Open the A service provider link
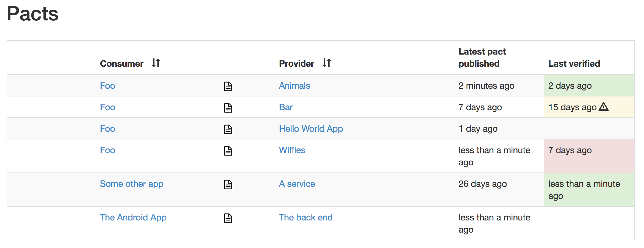This screenshot has height=248, width=644. (297, 184)
